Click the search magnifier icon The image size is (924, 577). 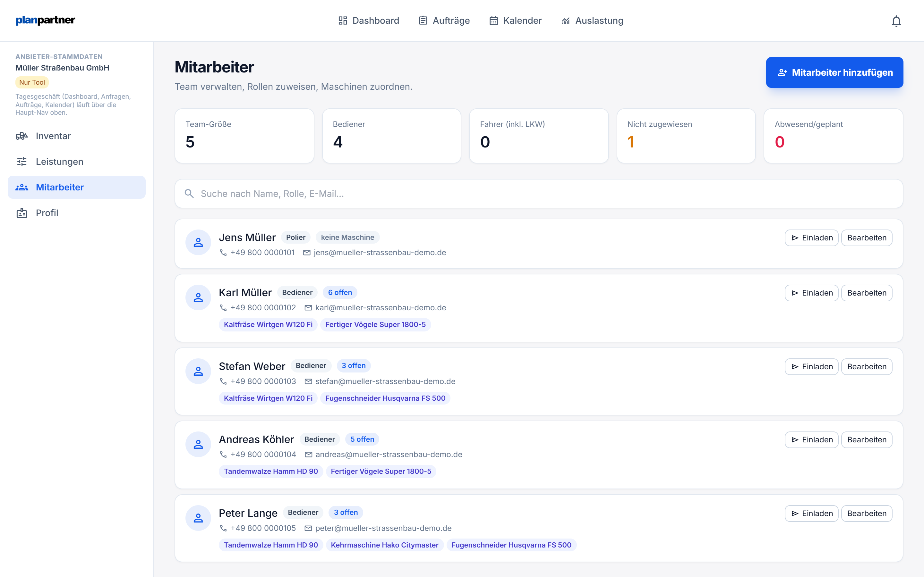189,194
